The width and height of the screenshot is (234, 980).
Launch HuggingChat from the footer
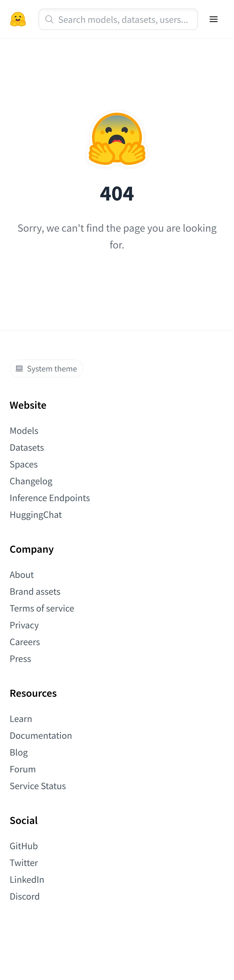35,514
